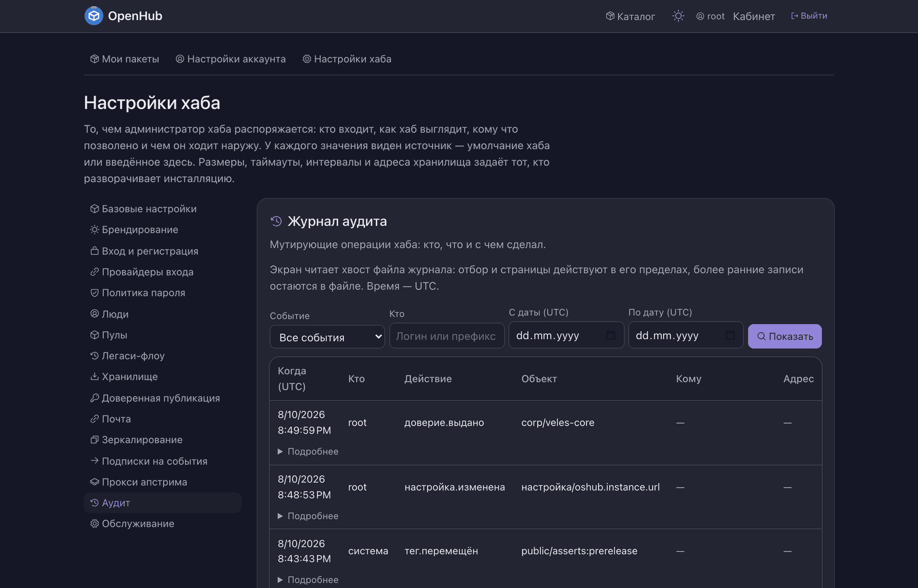Focus the Логин или префикс field
This screenshot has height=588, width=918.
(447, 336)
